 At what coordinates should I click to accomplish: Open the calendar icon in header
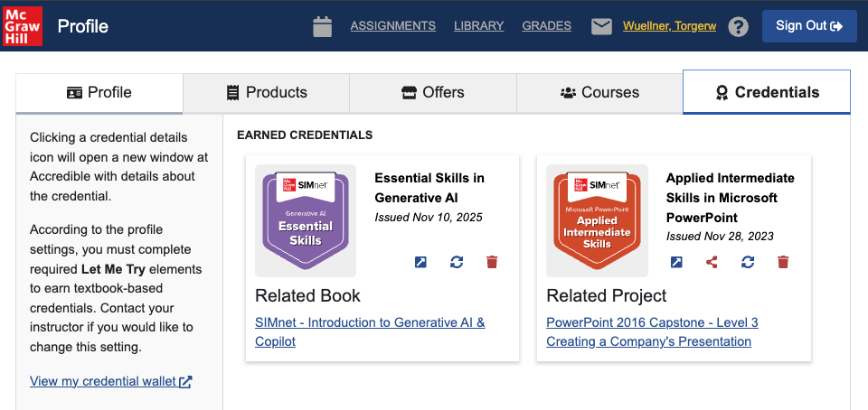coord(322,26)
